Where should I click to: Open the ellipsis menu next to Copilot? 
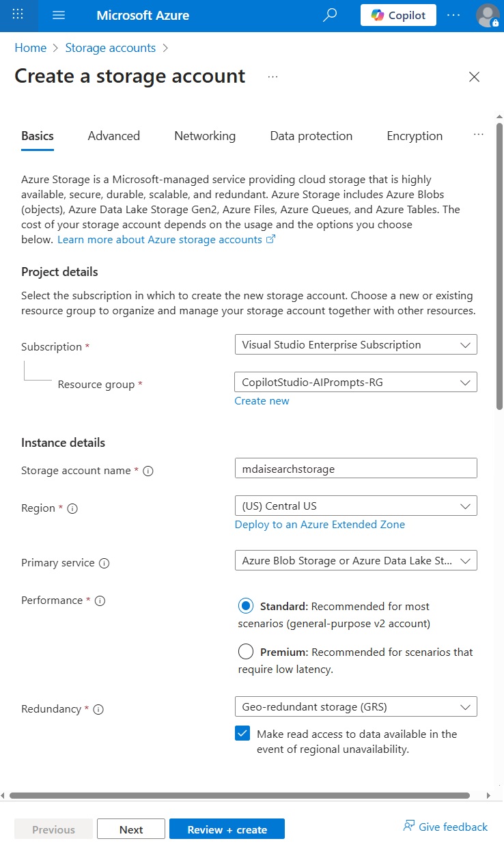[x=453, y=14]
